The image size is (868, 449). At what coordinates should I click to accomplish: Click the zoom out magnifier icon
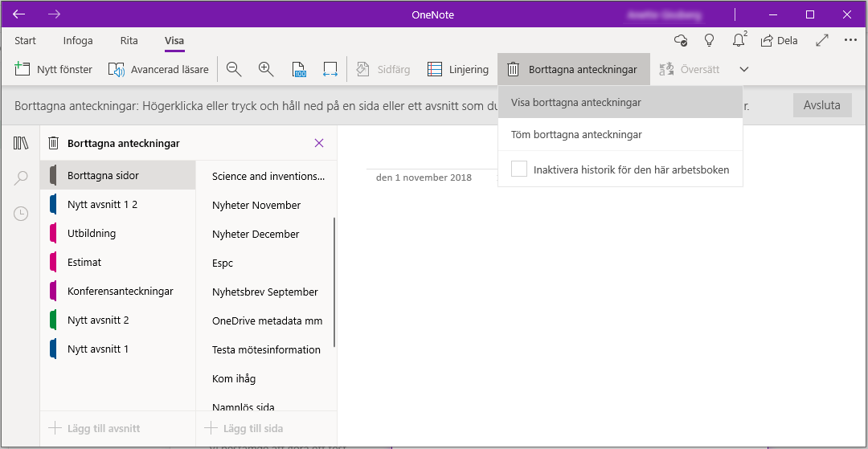234,70
